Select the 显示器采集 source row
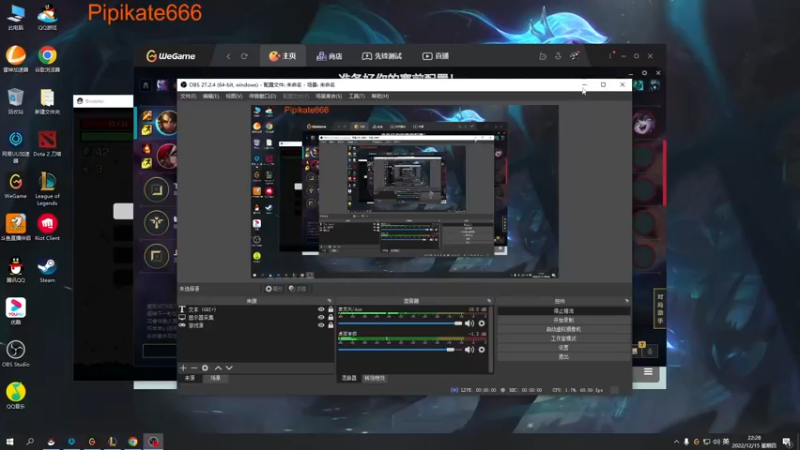Screen dimensions: 800x450 pyautogui.click(x=256, y=317)
